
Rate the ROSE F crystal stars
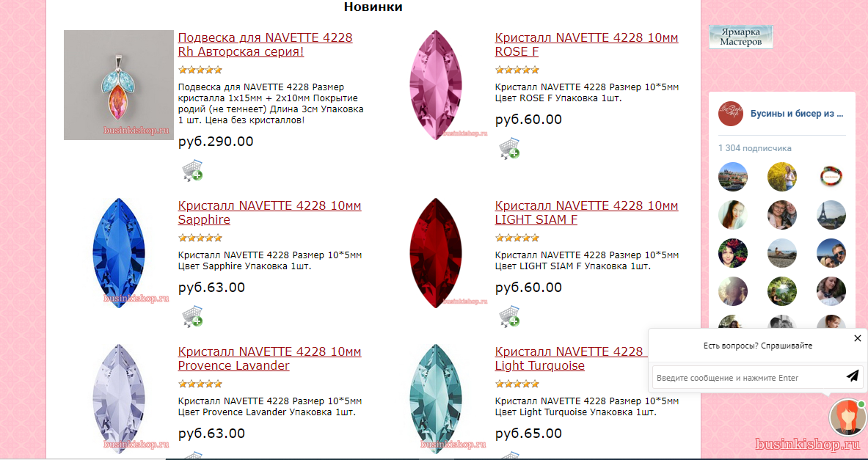click(x=517, y=70)
